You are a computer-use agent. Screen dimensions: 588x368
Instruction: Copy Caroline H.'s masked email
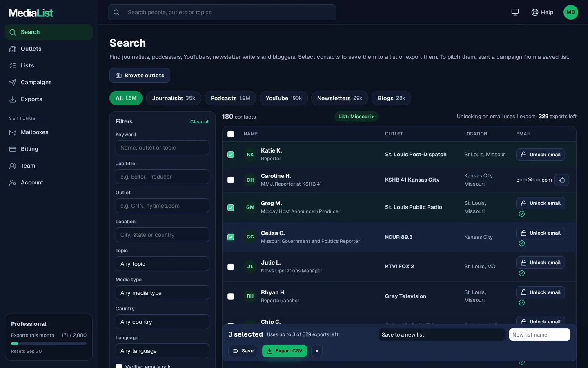point(561,180)
